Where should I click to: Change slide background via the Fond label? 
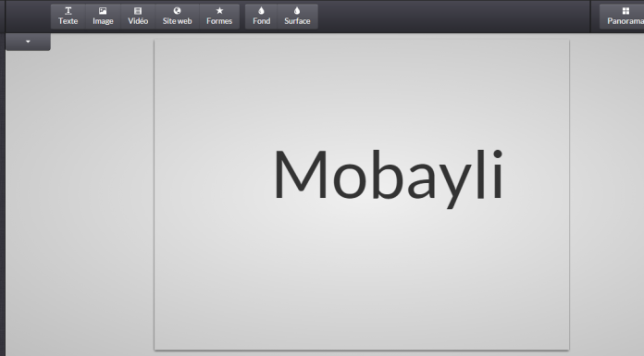[x=261, y=21]
